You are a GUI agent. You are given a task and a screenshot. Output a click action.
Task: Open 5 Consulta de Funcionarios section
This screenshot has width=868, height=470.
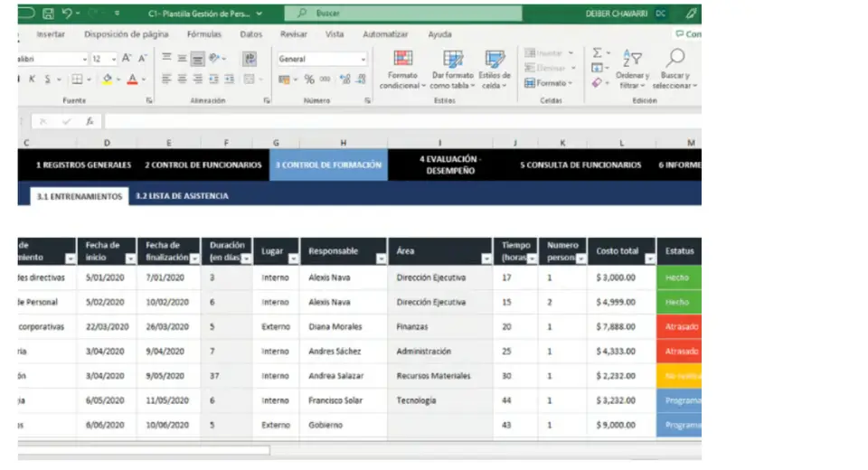[x=580, y=165]
